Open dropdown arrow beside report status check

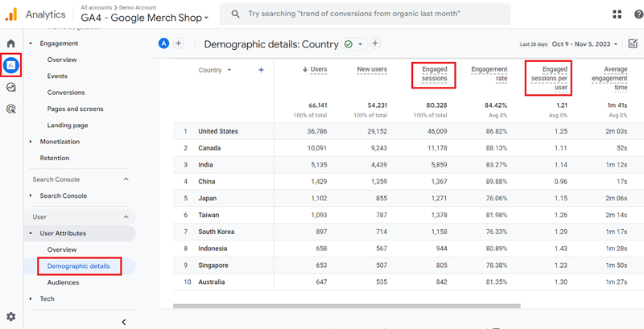[x=361, y=44]
